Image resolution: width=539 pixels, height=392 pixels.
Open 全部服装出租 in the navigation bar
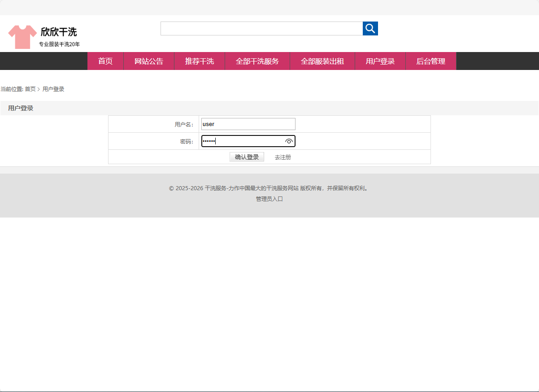(x=322, y=61)
